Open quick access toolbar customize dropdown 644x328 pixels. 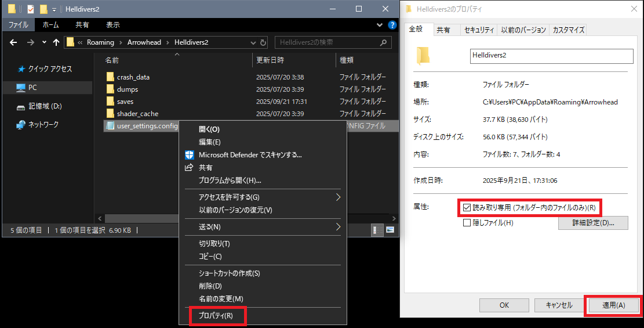point(54,9)
